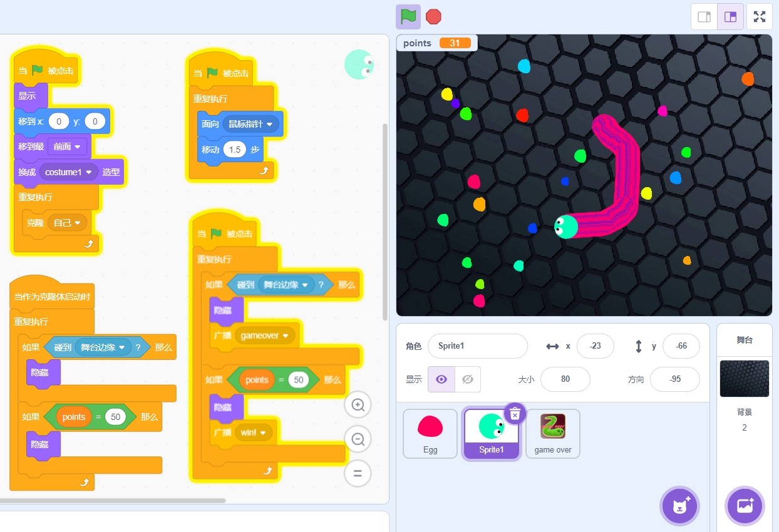Select the stage backdrop thumbnail
Screen dimensions: 779x532
[x=745, y=379]
